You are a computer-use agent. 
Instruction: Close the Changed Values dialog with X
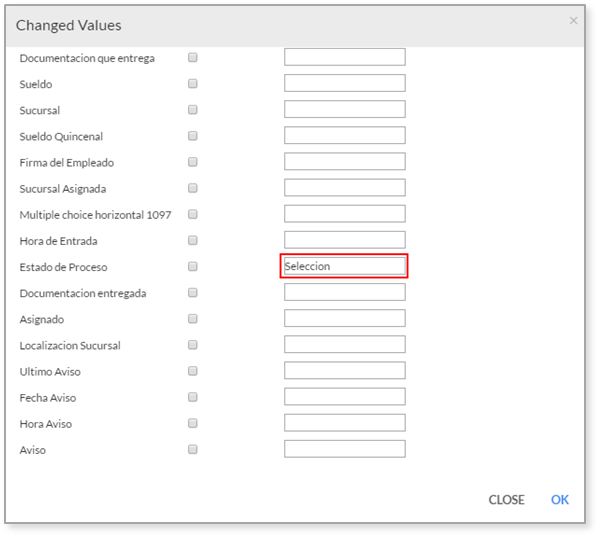point(573,21)
